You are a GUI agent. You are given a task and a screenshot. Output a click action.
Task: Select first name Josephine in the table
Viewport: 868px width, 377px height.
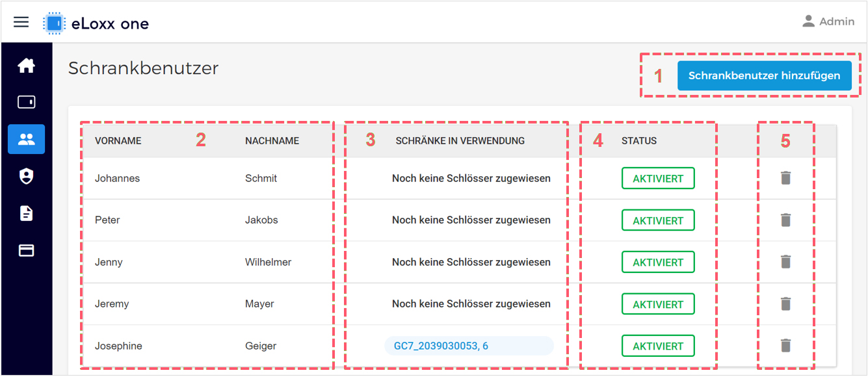pyautogui.click(x=118, y=346)
